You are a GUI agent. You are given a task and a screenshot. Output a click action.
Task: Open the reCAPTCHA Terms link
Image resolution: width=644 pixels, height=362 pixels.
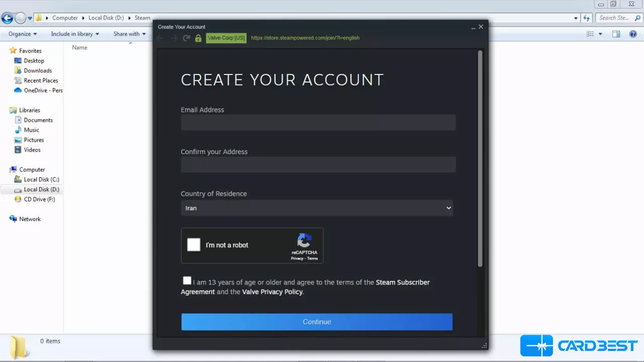tap(312, 258)
